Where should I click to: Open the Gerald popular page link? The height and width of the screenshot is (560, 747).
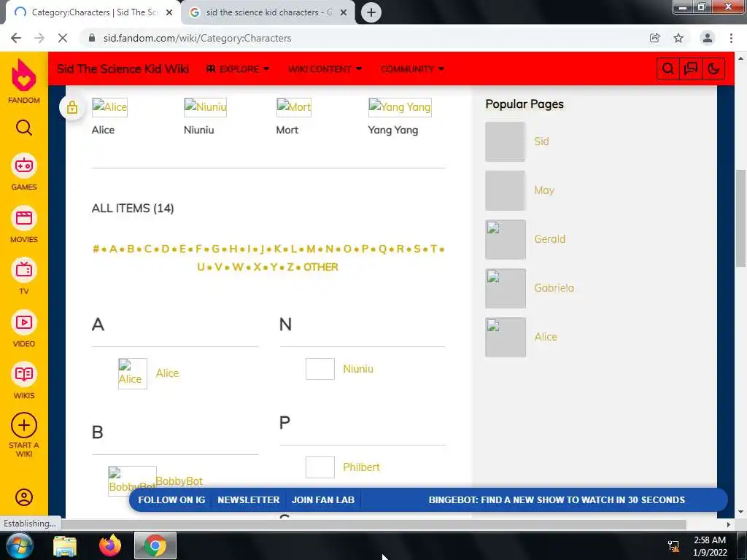click(x=550, y=239)
